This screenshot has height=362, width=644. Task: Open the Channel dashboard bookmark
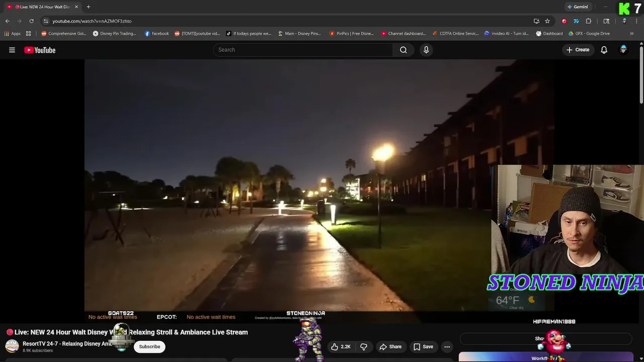pos(404,34)
